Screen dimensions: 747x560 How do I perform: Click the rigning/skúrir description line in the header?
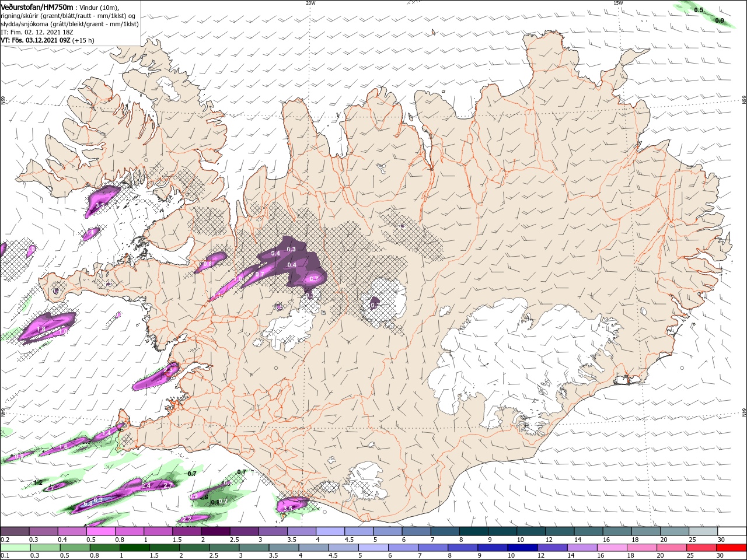pos(69,16)
